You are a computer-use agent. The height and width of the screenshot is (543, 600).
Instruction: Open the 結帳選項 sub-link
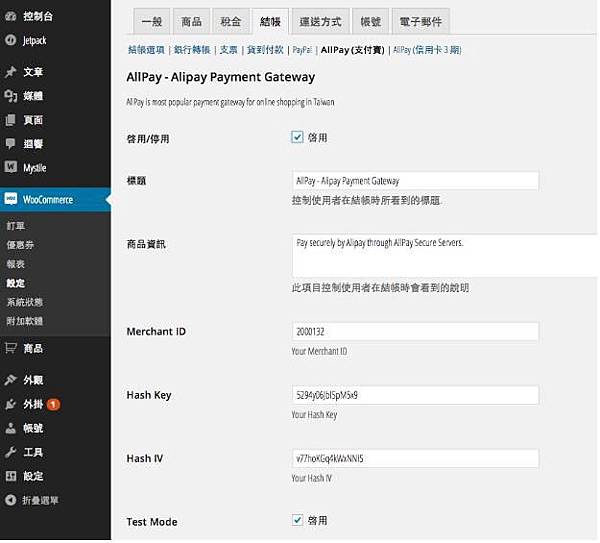pos(146,50)
